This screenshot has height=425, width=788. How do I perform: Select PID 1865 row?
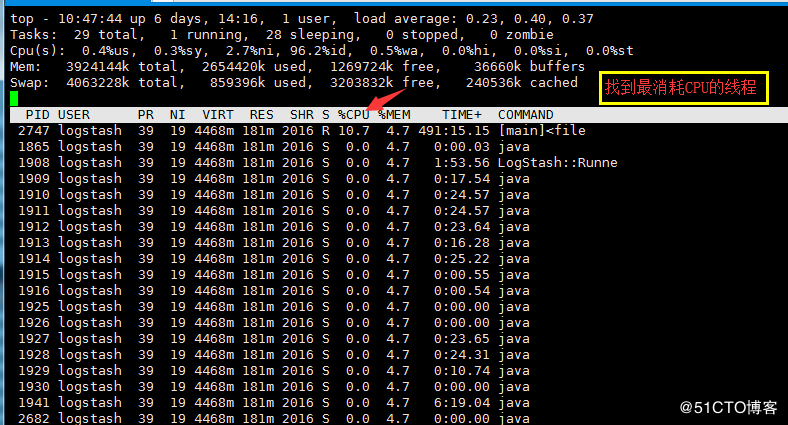click(274, 147)
